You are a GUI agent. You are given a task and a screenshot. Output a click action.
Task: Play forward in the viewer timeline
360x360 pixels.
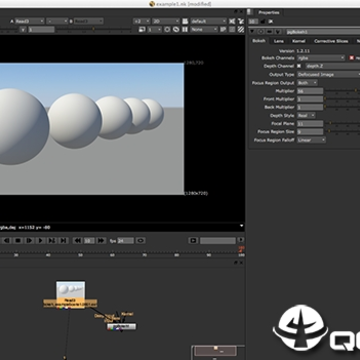pos(41,240)
